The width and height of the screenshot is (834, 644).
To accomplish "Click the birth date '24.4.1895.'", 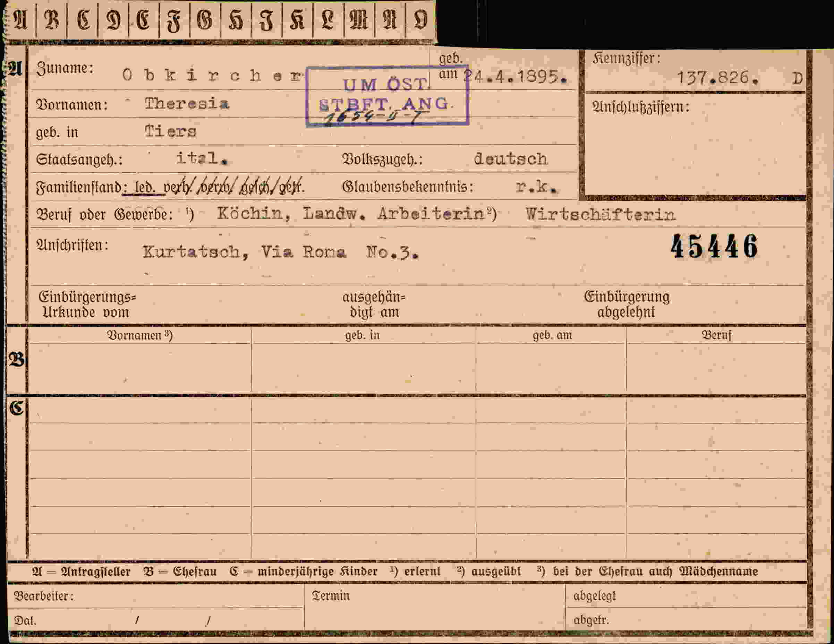I will click(x=515, y=77).
